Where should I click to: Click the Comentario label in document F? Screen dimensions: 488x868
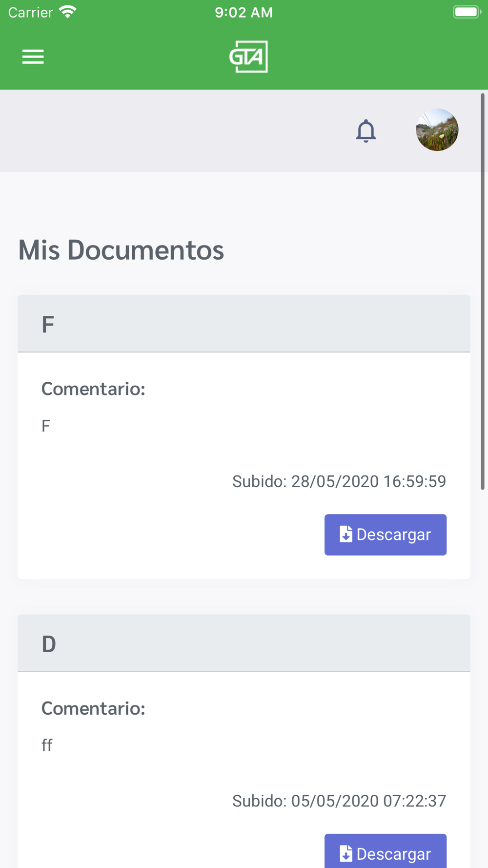click(x=93, y=389)
